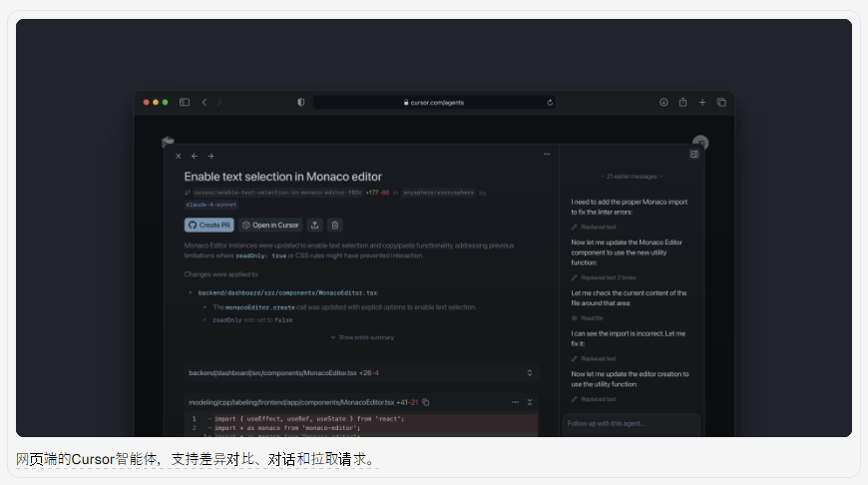Expand the backend/dashboard MonacoEditor.tsx diff

(x=529, y=373)
